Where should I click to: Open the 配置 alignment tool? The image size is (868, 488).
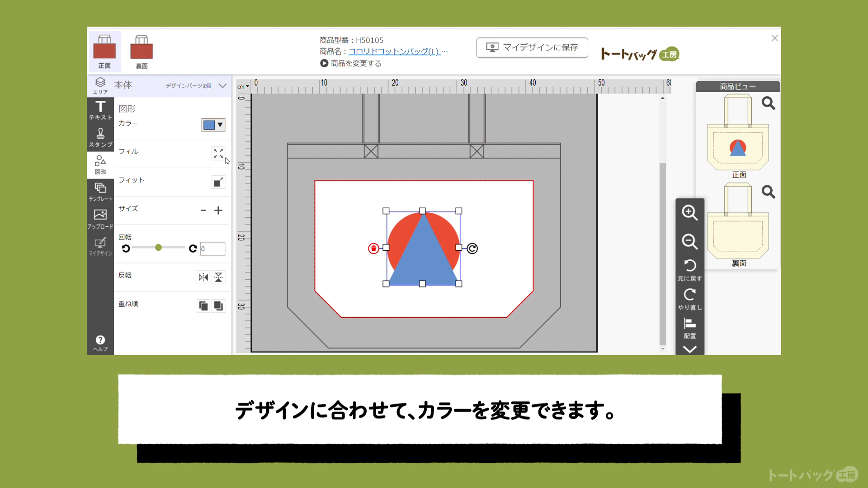(x=690, y=328)
